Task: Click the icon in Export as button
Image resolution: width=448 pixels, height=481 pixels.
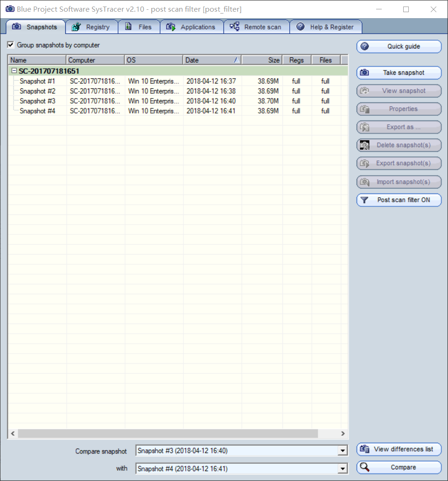Action: [364, 127]
